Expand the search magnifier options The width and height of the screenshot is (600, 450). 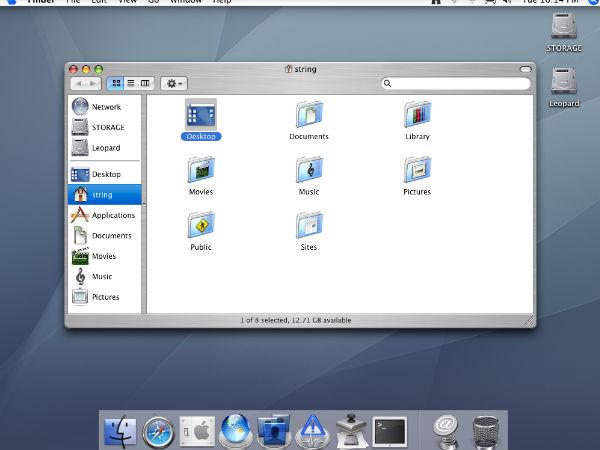pyautogui.click(x=388, y=83)
